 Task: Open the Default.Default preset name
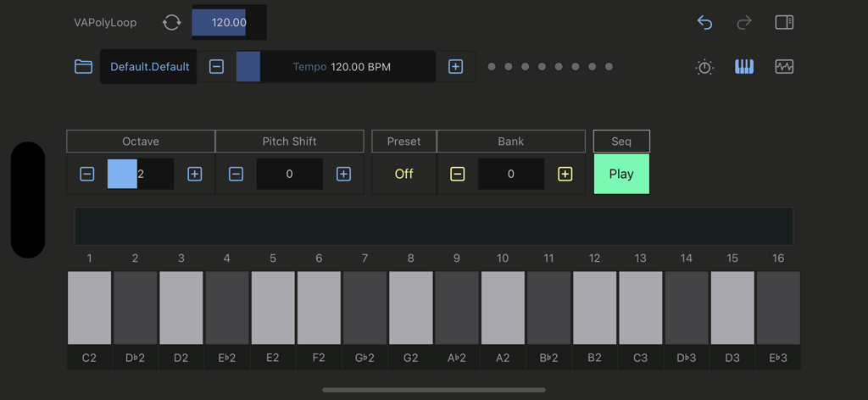point(149,67)
